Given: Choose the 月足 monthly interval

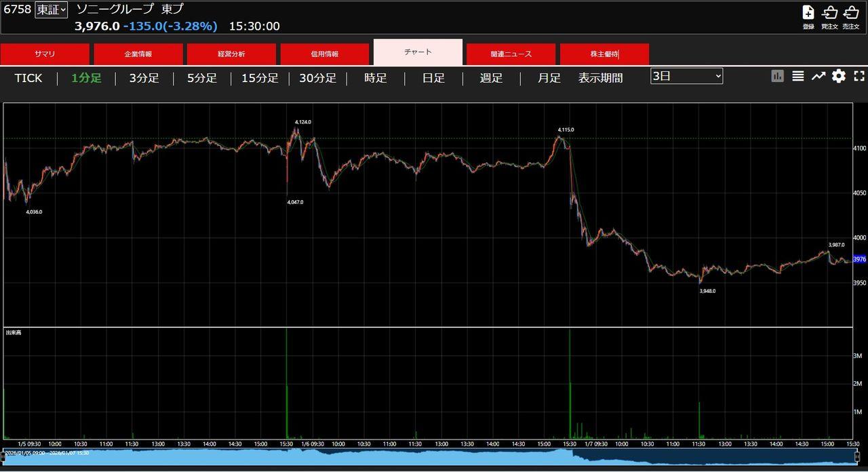Looking at the screenshot, I should tap(549, 78).
